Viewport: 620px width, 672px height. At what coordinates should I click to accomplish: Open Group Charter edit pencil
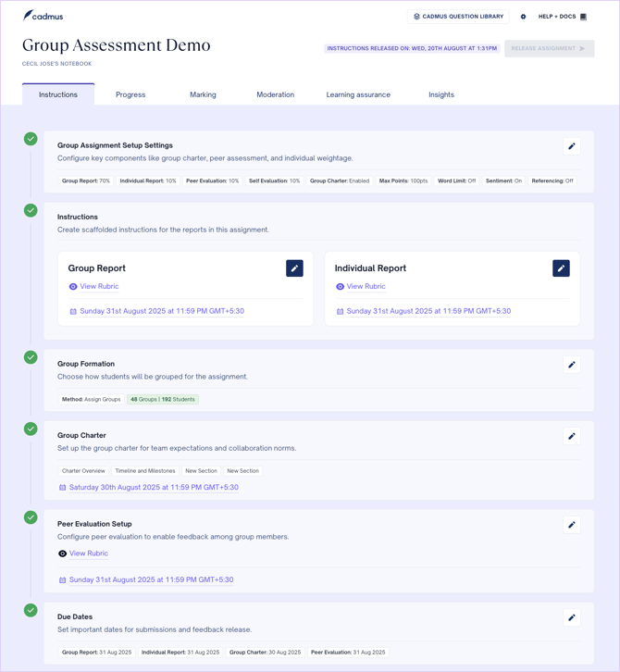572,436
